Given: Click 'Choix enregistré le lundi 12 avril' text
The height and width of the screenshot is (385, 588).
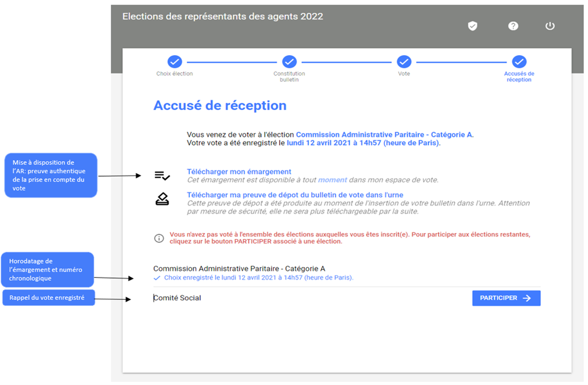Looking at the screenshot, I should pos(259,278).
